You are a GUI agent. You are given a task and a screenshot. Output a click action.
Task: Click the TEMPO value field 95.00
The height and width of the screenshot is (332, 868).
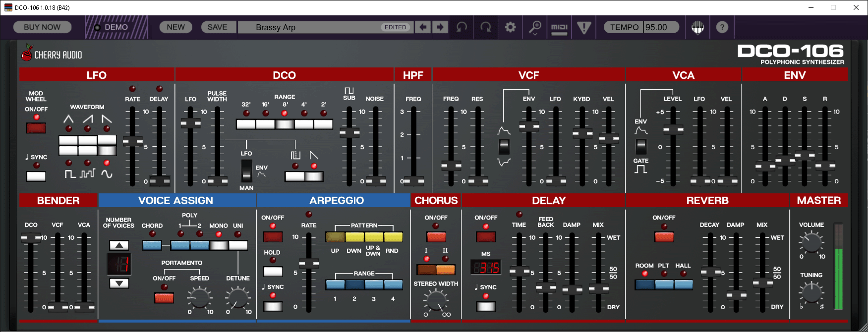tap(661, 27)
